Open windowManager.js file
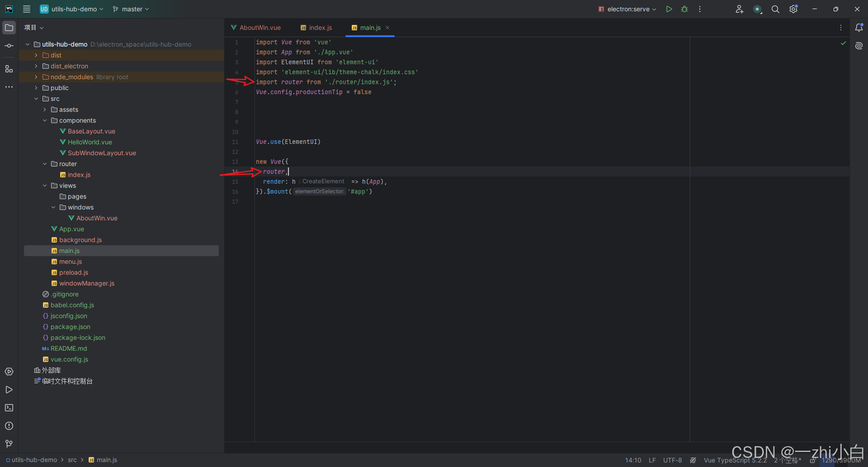The image size is (868, 467). tap(87, 283)
